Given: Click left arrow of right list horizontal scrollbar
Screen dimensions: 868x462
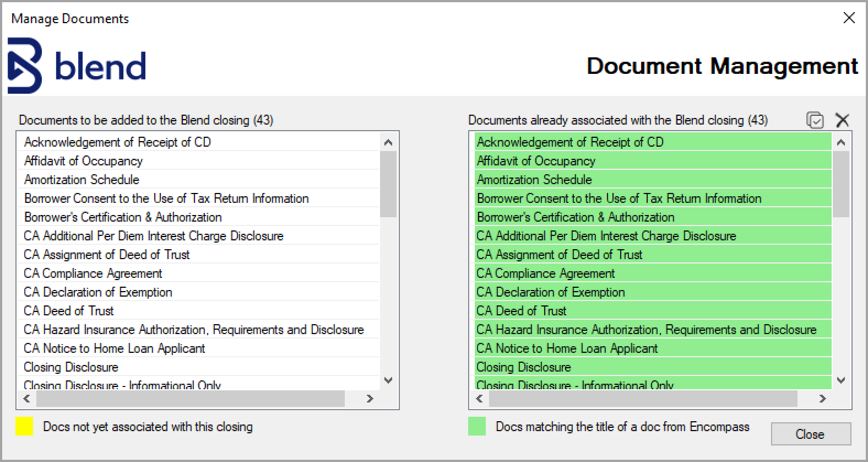Looking at the screenshot, I should (x=479, y=398).
